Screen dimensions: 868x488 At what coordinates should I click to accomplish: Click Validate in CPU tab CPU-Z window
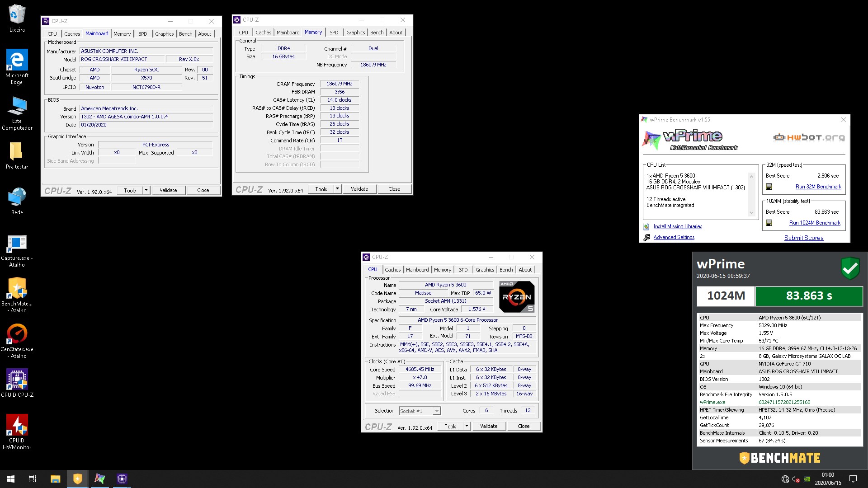[489, 426]
